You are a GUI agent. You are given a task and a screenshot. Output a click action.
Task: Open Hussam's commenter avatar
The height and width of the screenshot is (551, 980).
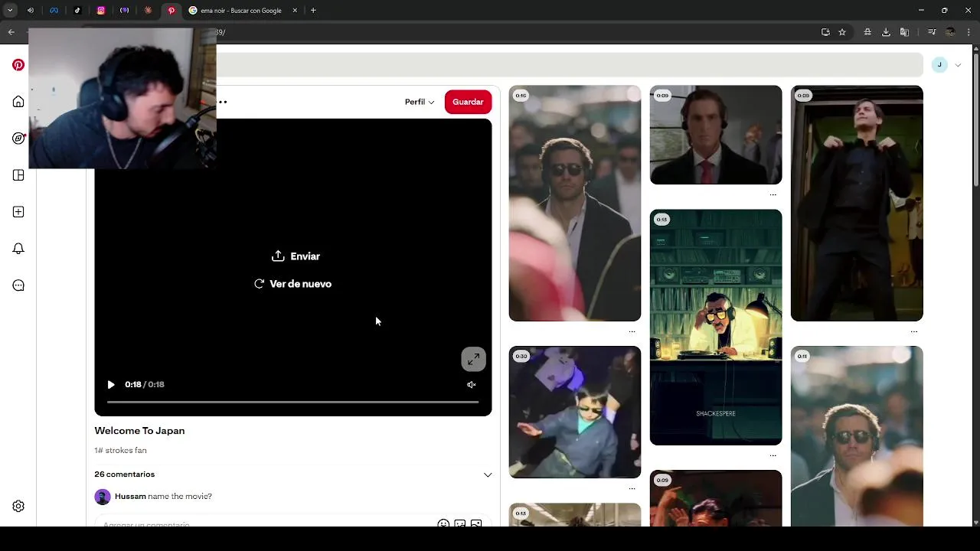[103, 497]
